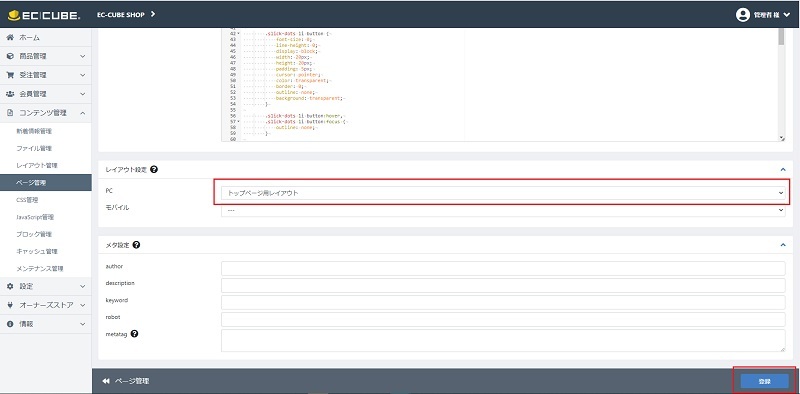Open モバイル layout dropdown
This screenshot has height=394, width=800.
[503, 210]
